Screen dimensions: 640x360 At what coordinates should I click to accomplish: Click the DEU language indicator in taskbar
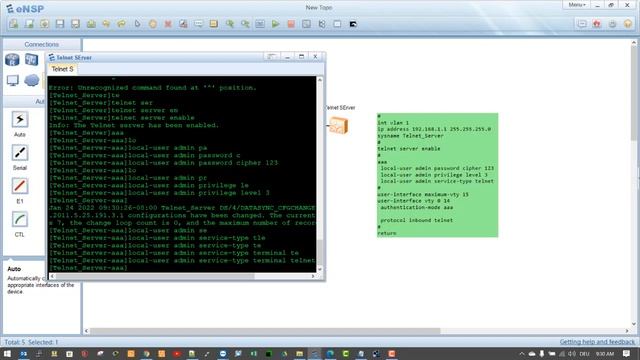[584, 354]
